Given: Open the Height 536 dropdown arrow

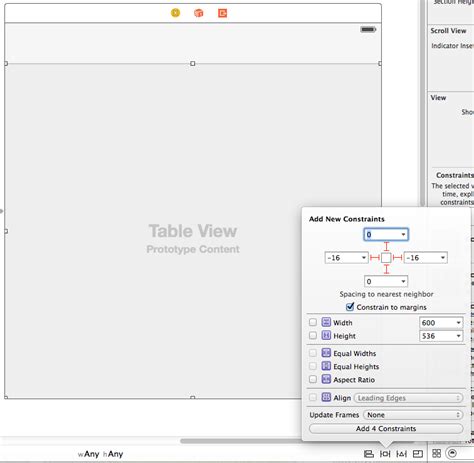Looking at the screenshot, I should pos(458,336).
